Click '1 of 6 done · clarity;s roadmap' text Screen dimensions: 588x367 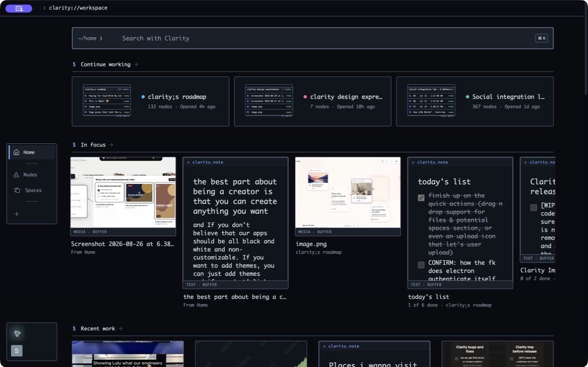pos(450,305)
